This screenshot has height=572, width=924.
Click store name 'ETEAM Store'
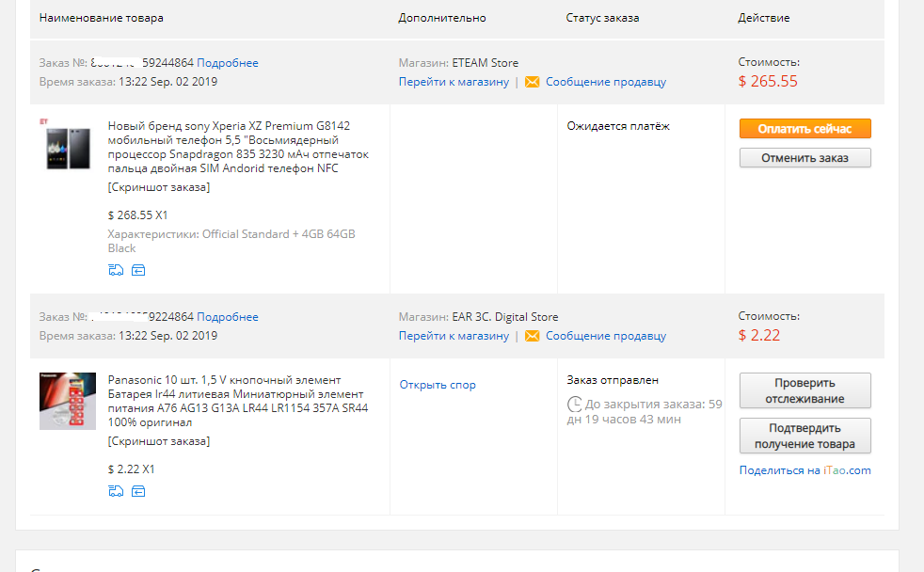coord(485,63)
